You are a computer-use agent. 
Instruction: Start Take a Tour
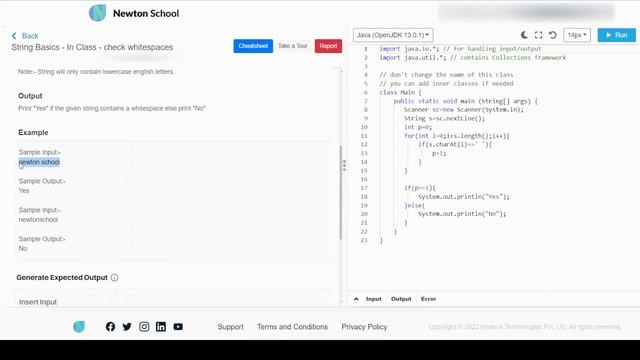(x=293, y=46)
